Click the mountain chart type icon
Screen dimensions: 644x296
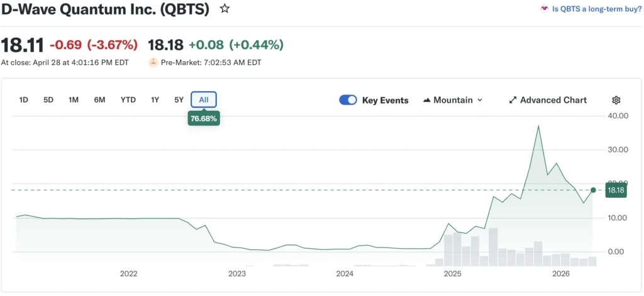tap(427, 100)
